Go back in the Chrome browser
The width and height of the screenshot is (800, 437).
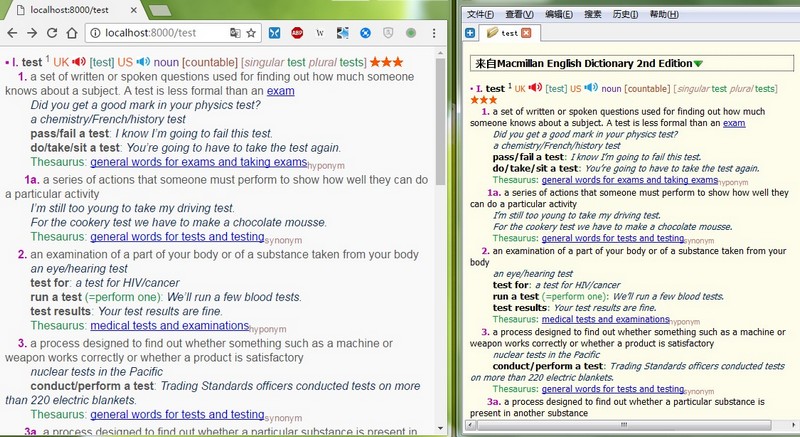[x=12, y=33]
